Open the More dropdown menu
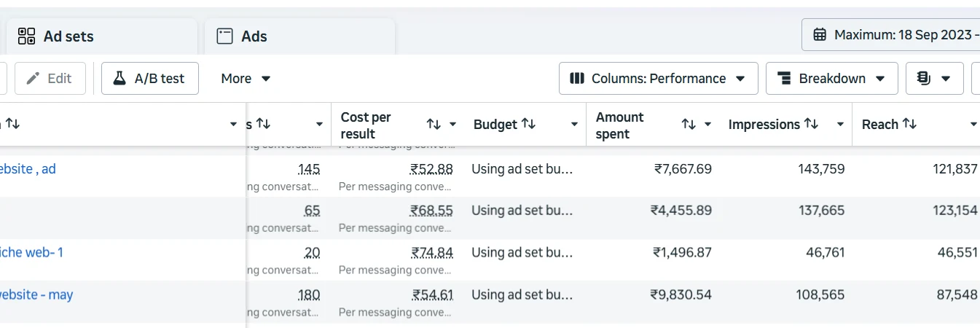This screenshot has width=980, height=328. tap(246, 78)
